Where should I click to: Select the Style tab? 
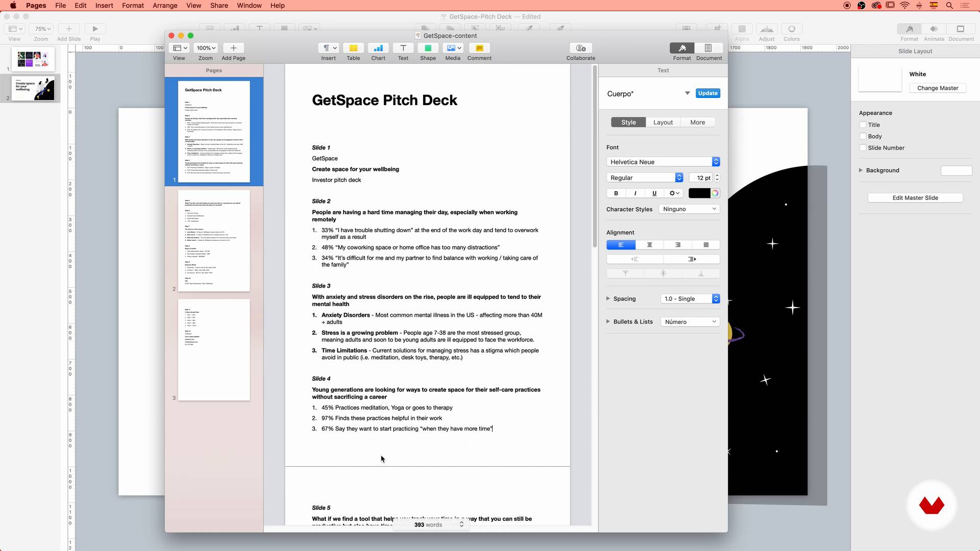[x=628, y=122]
